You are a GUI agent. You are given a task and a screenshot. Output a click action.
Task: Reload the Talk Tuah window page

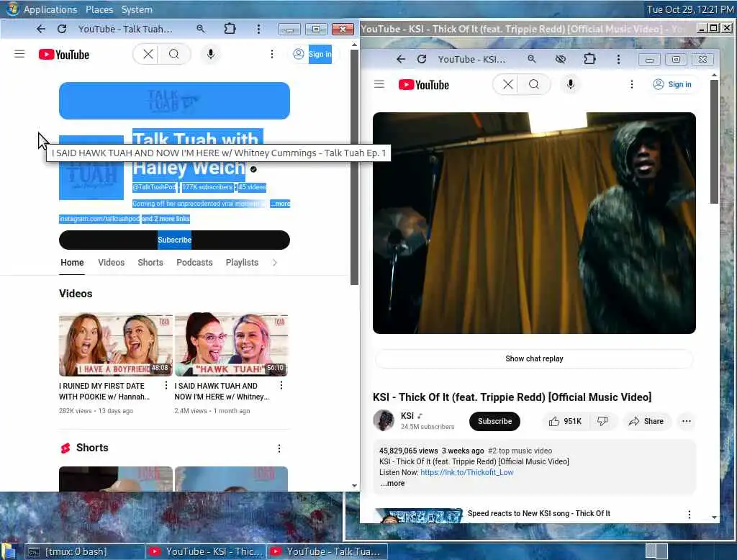click(62, 30)
